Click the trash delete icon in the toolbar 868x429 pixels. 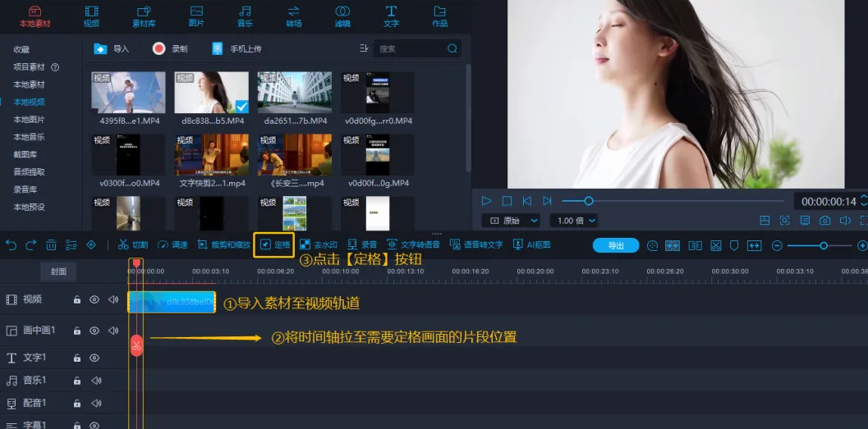point(51,245)
